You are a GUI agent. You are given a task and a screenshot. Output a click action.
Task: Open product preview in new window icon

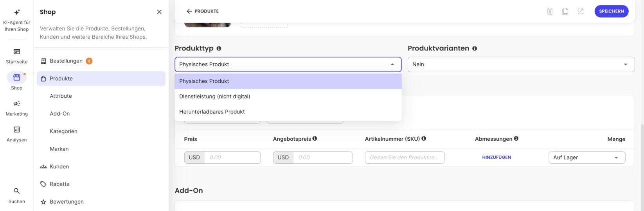pyautogui.click(x=581, y=11)
